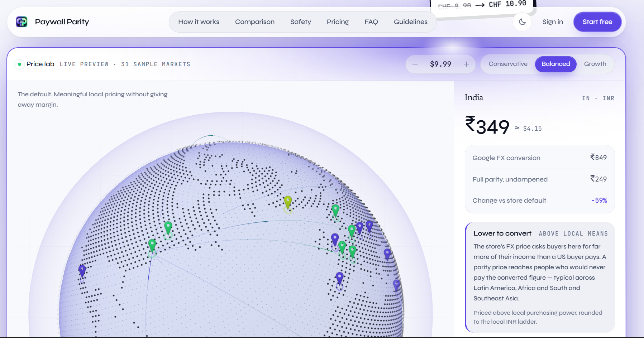Click the Paywall Parity brand name

(62, 22)
